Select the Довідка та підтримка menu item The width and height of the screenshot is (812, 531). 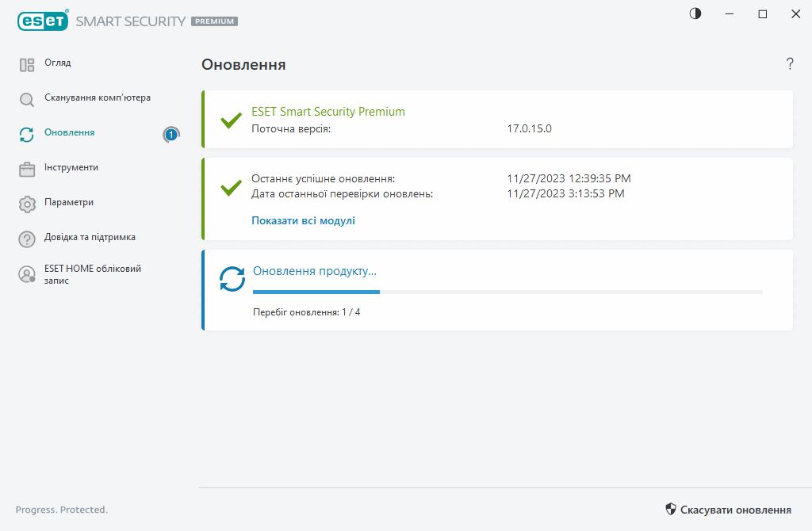90,237
